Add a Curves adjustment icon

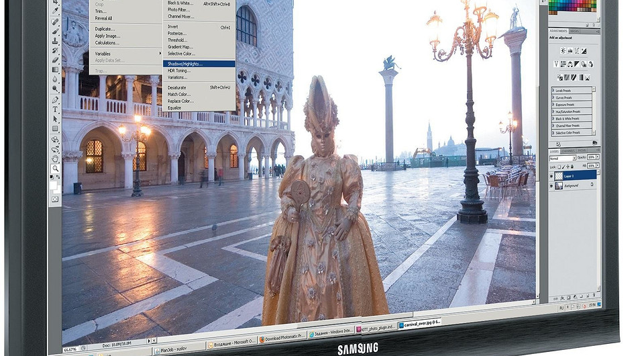coord(577,51)
